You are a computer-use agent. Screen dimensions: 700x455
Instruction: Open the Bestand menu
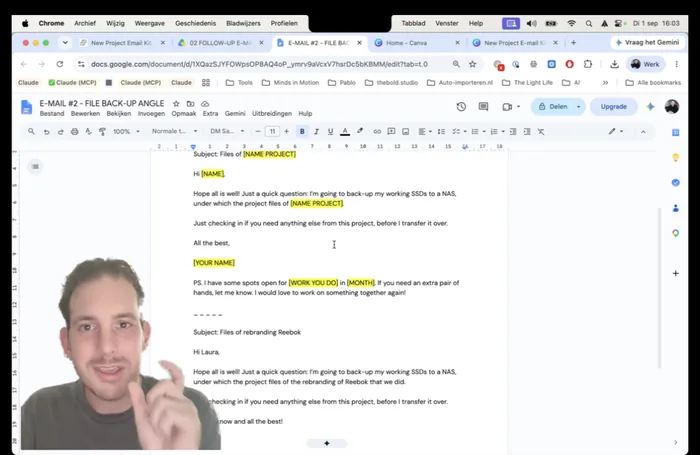pyautogui.click(x=52, y=113)
